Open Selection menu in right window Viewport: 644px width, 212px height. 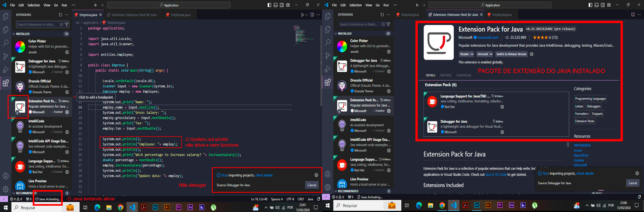[355, 5]
